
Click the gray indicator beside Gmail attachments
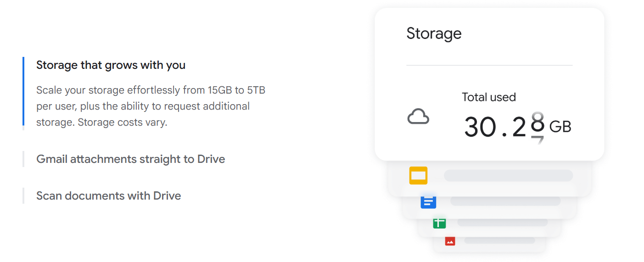(23, 159)
